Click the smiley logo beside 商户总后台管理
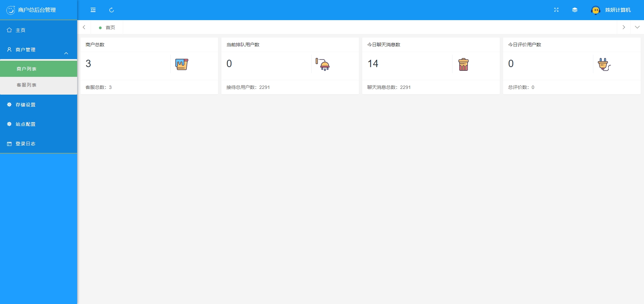 tap(11, 10)
